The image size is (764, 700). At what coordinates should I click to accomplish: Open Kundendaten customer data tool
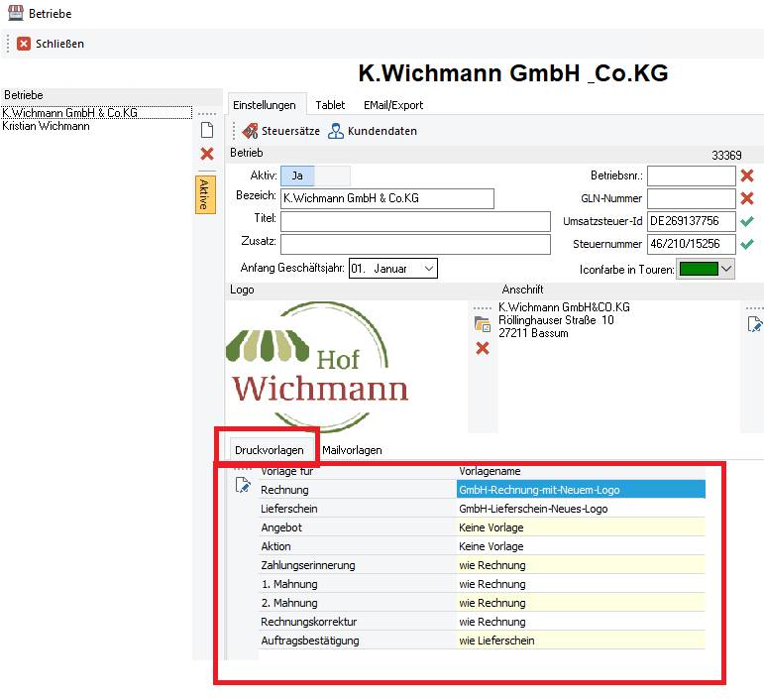373,131
